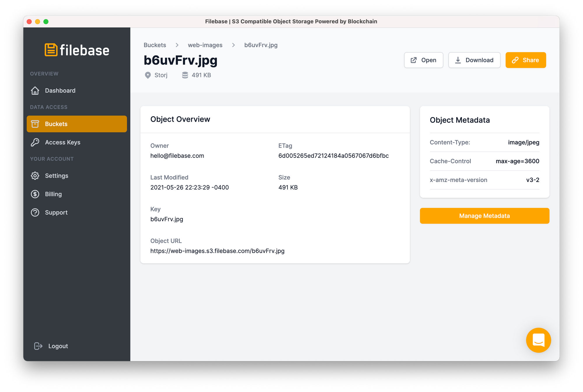Close window with red button
The width and height of the screenshot is (583, 392).
29,22
